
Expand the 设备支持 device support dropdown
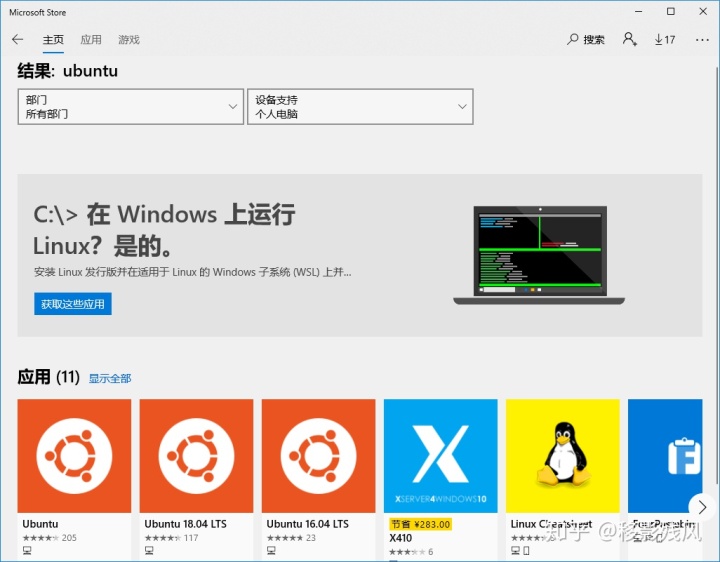pyautogui.click(x=360, y=107)
